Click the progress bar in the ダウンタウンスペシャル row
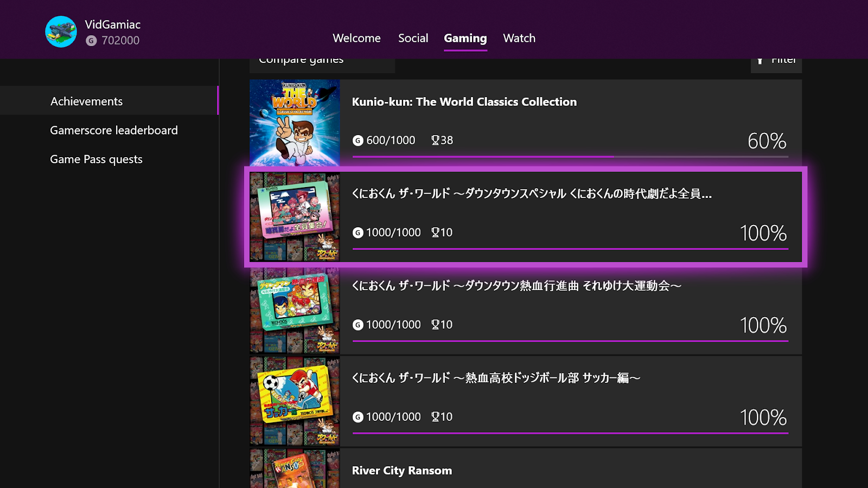This screenshot has height=488, width=868. 570,249
